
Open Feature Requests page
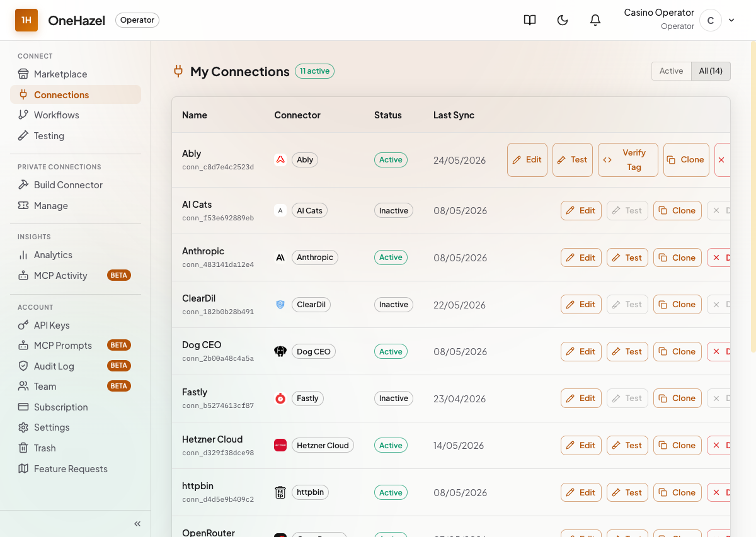(76, 469)
